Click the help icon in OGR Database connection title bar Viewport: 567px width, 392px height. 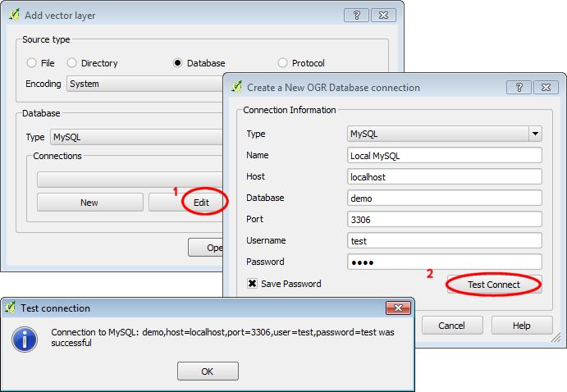(x=519, y=88)
